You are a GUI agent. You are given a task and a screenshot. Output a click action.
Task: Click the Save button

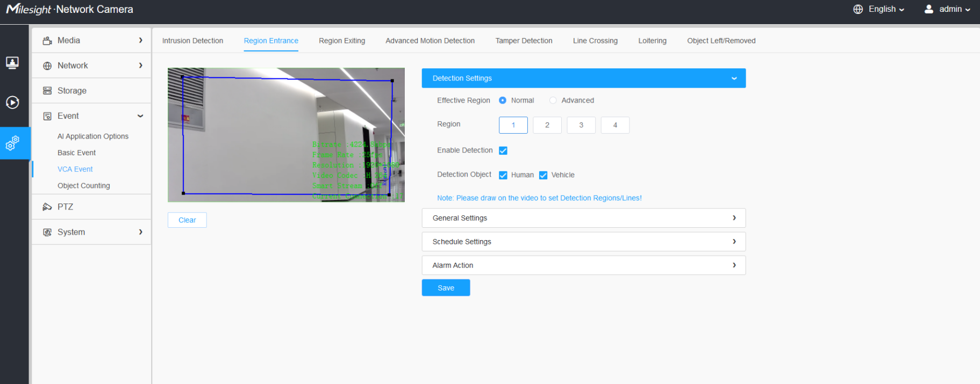point(446,288)
